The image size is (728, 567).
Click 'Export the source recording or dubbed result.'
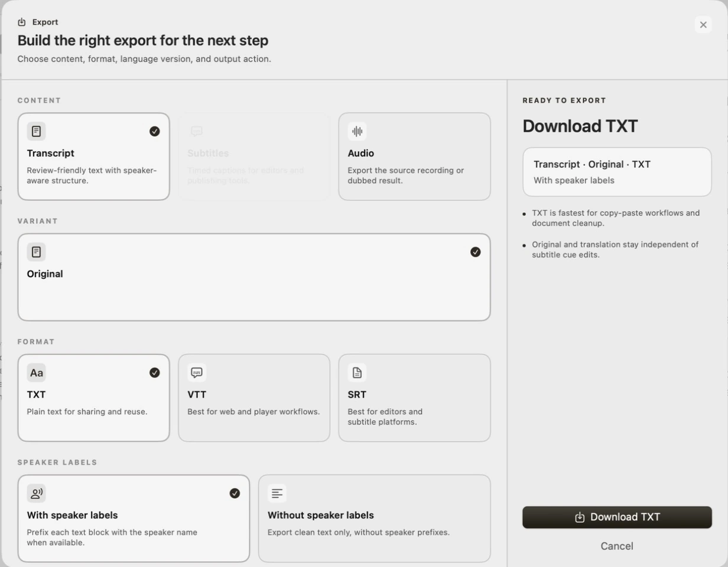click(406, 175)
